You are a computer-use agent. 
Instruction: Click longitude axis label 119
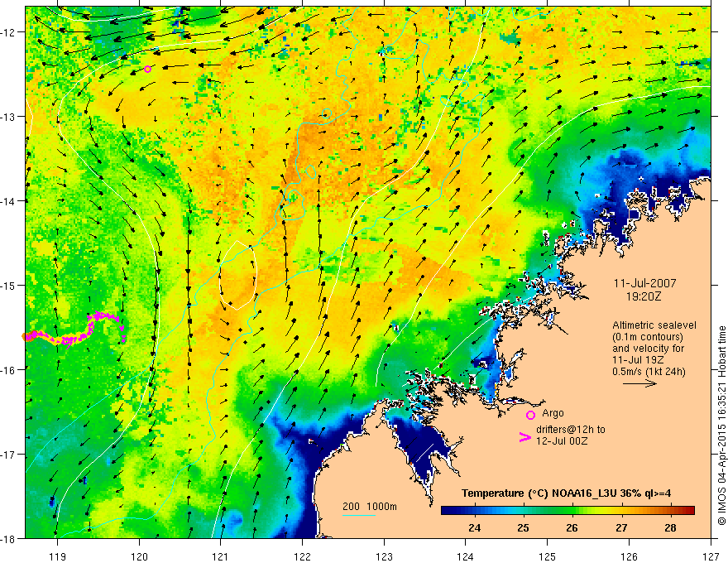tap(58, 556)
